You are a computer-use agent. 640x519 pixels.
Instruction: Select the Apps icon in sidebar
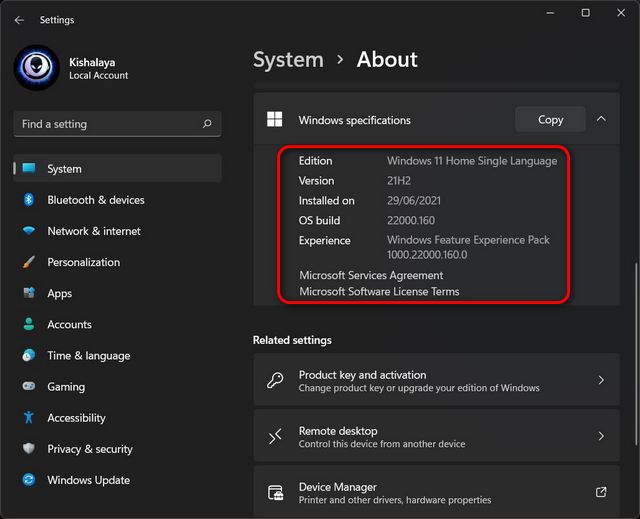pos(29,293)
